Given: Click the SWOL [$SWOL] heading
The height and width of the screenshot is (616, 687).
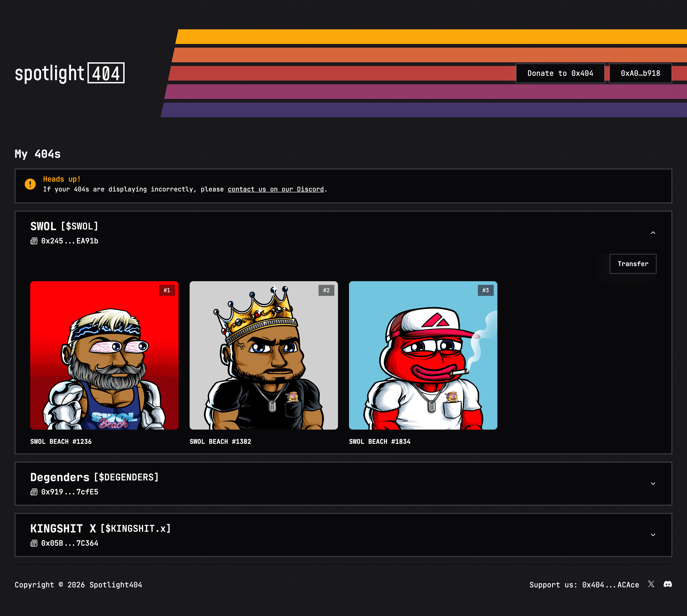Looking at the screenshot, I should 64,226.
